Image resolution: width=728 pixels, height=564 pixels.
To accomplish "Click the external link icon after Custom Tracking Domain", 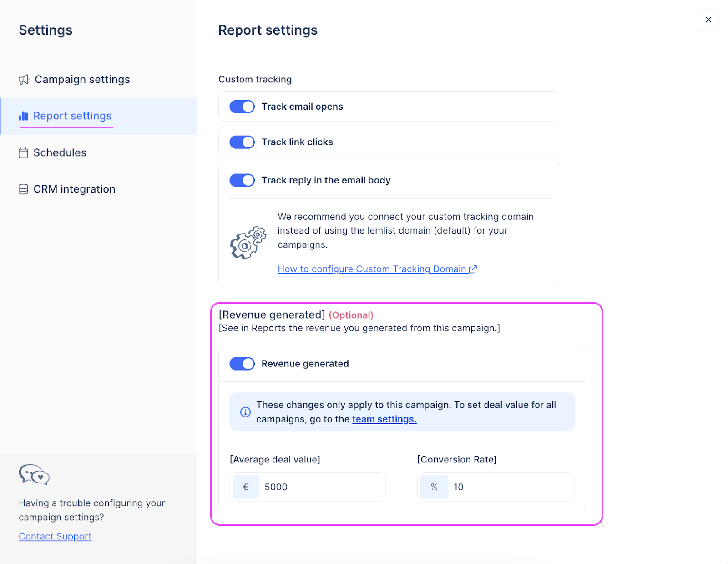I will tap(473, 269).
